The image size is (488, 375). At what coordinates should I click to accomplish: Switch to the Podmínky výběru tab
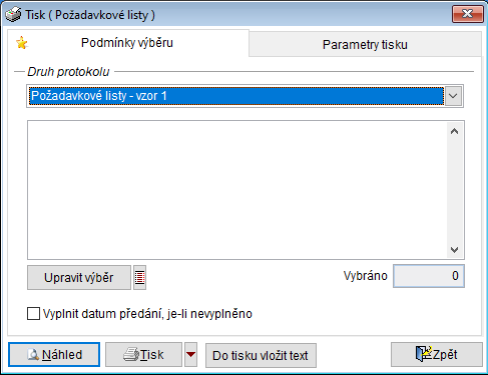pos(127,43)
